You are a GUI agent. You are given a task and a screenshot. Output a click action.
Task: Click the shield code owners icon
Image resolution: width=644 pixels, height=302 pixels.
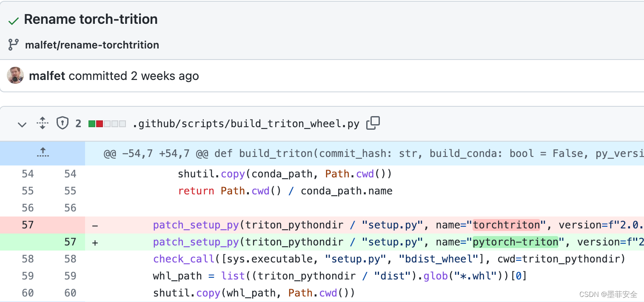63,124
